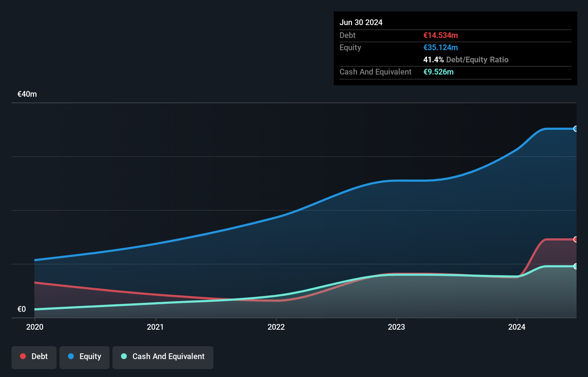
Task: Click the Jun 30 2024 tooltip date
Action: [361, 23]
